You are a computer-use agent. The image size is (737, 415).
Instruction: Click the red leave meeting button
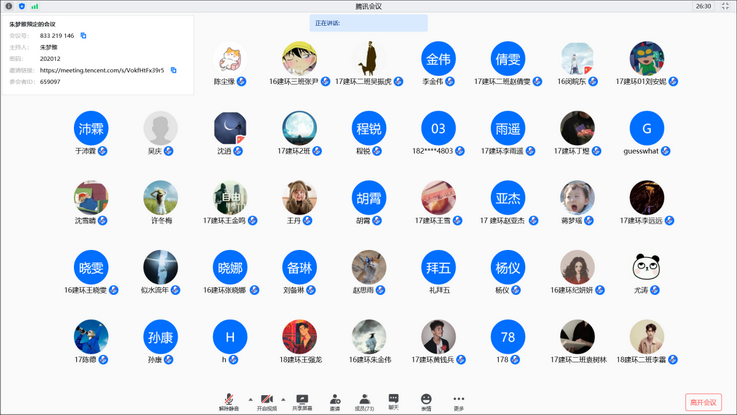[703, 402]
